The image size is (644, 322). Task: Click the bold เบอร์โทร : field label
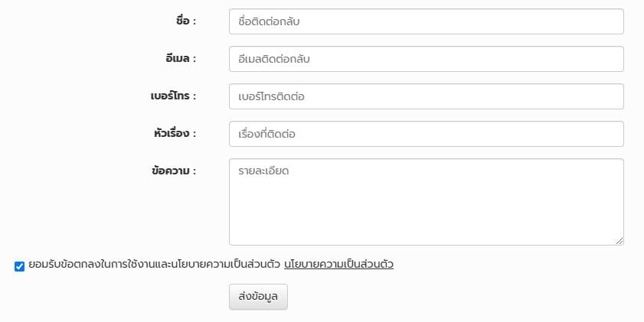(x=173, y=96)
